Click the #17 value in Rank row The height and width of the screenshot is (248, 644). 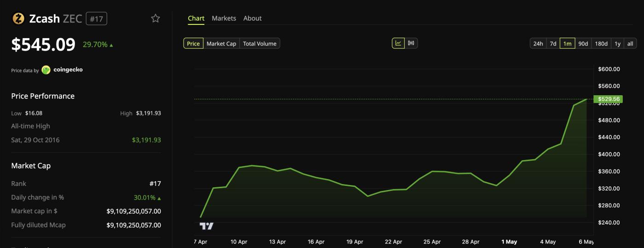155,184
